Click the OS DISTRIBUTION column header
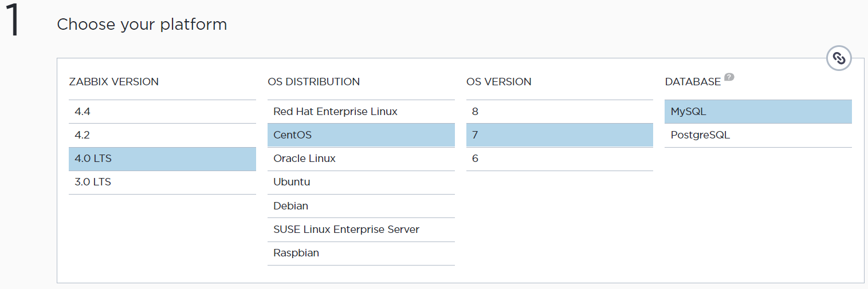This screenshot has width=868, height=289. pos(313,82)
